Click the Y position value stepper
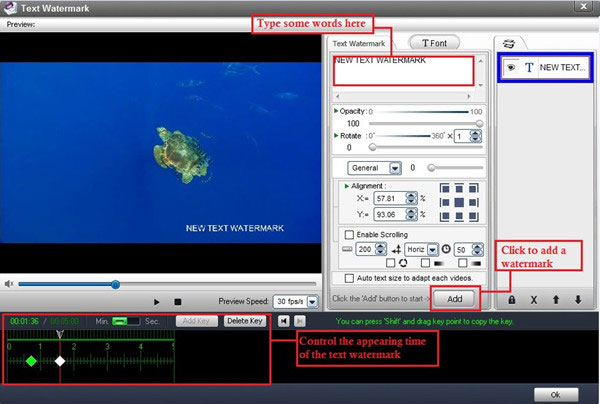This screenshot has width=600, height=404. tap(411, 214)
